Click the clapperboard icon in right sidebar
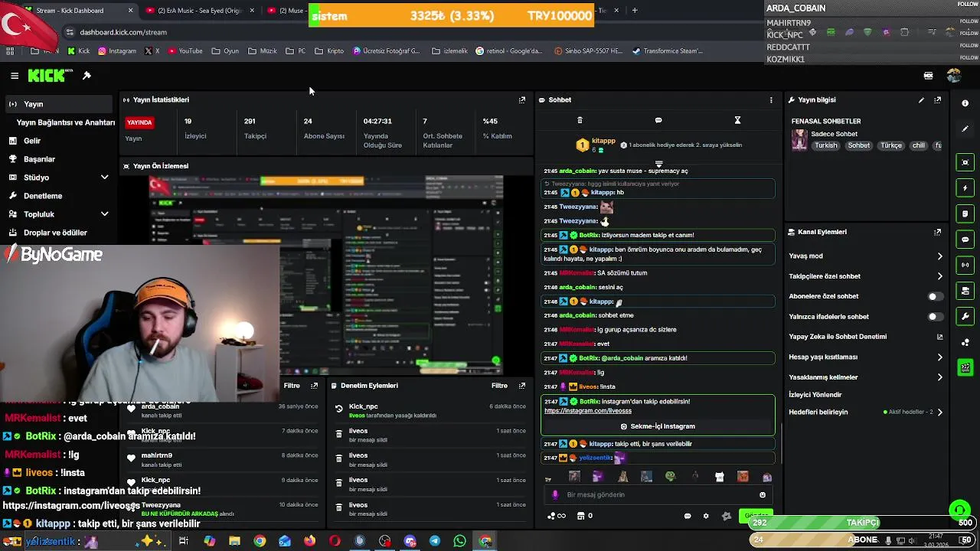The width and height of the screenshot is (980, 551). [965, 367]
